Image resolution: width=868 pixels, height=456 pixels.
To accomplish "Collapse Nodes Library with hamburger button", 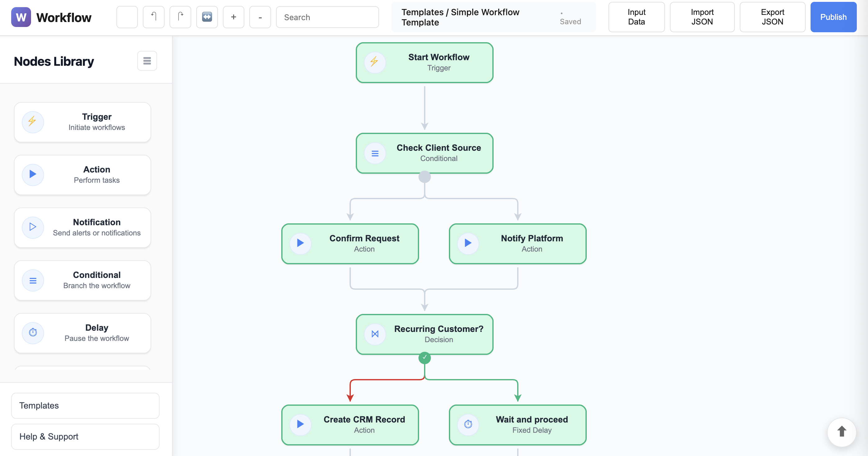I will click(x=147, y=61).
